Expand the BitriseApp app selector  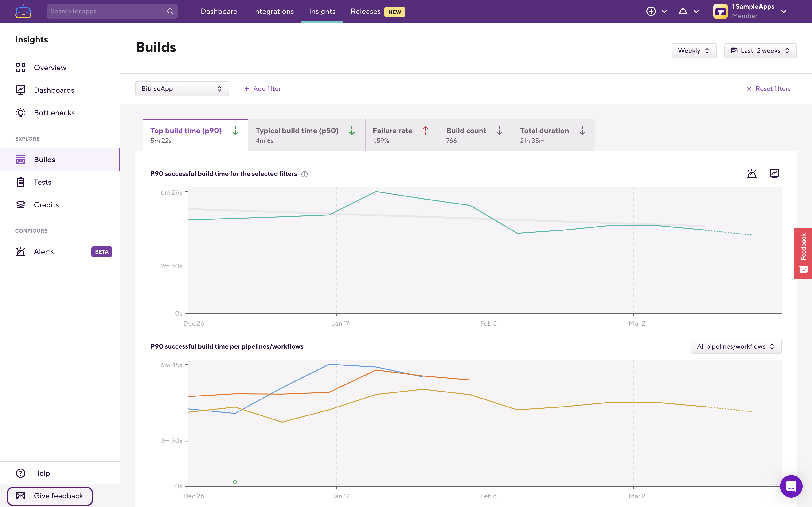182,88
